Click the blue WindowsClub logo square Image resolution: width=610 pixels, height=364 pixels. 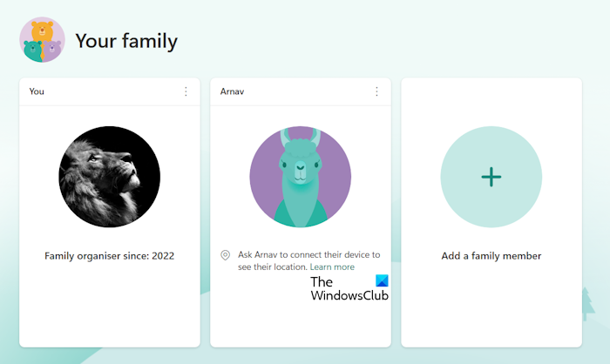click(382, 282)
